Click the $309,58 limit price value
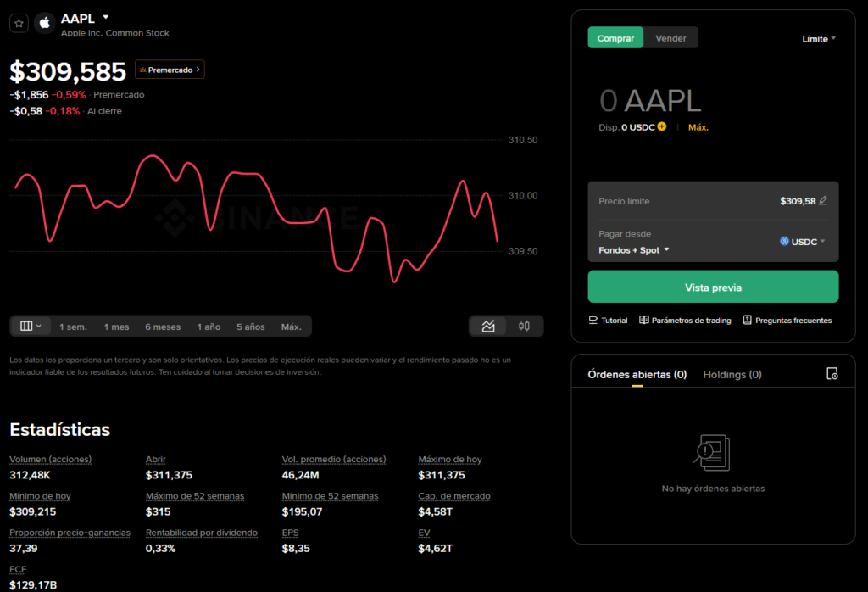 tap(798, 201)
